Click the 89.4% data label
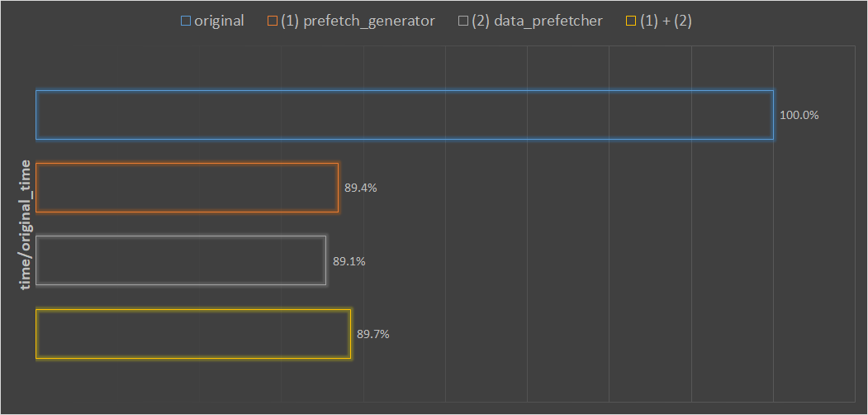 pyautogui.click(x=361, y=188)
